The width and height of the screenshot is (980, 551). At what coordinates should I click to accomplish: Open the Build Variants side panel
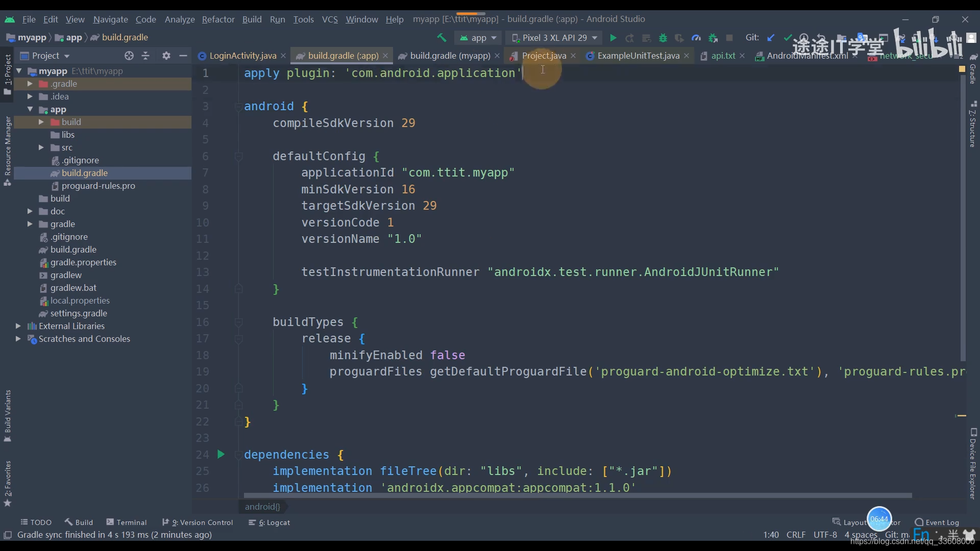(8, 416)
